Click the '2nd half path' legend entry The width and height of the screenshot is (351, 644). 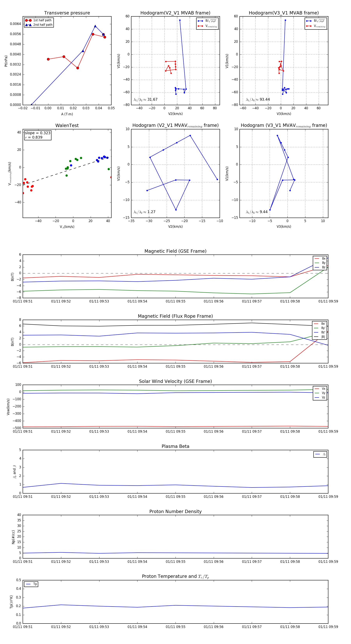pyautogui.click(x=39, y=25)
